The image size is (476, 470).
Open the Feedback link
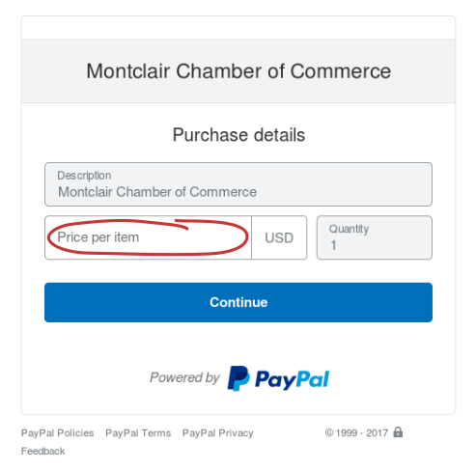coord(42,451)
